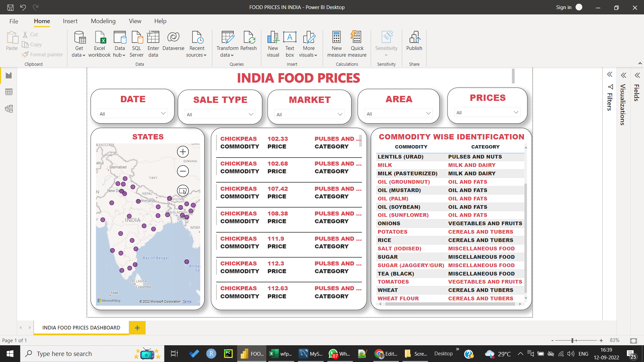Click Microsoft Bing Terms link on map

tap(187, 301)
